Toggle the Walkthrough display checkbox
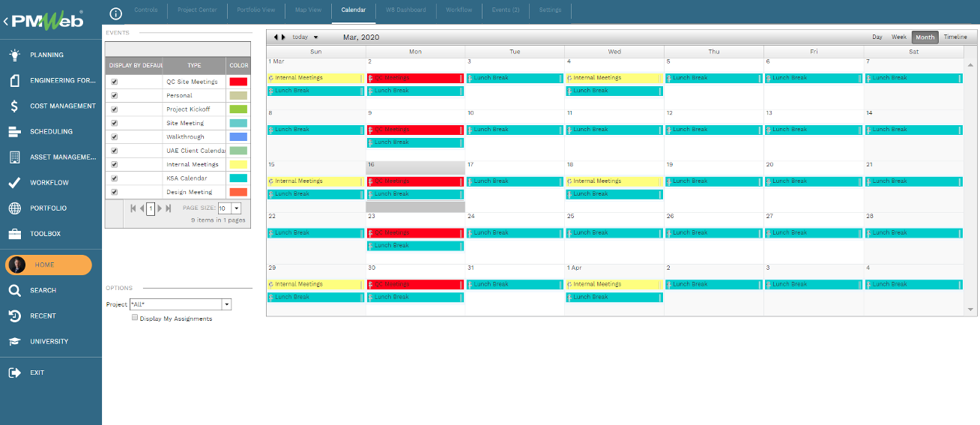 click(x=115, y=137)
